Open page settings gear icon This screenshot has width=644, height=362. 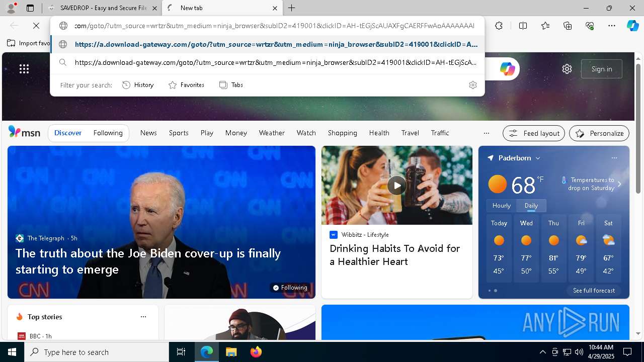pos(567,69)
